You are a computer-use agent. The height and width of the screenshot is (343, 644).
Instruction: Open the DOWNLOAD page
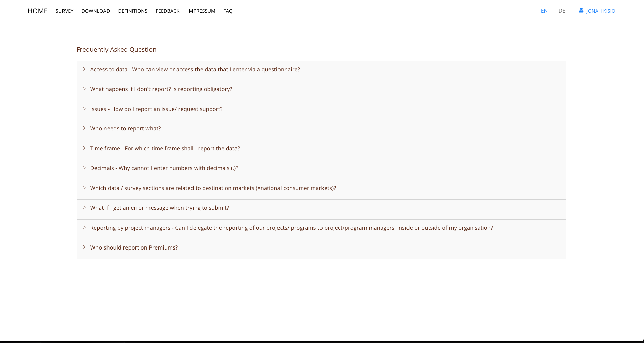pos(96,11)
